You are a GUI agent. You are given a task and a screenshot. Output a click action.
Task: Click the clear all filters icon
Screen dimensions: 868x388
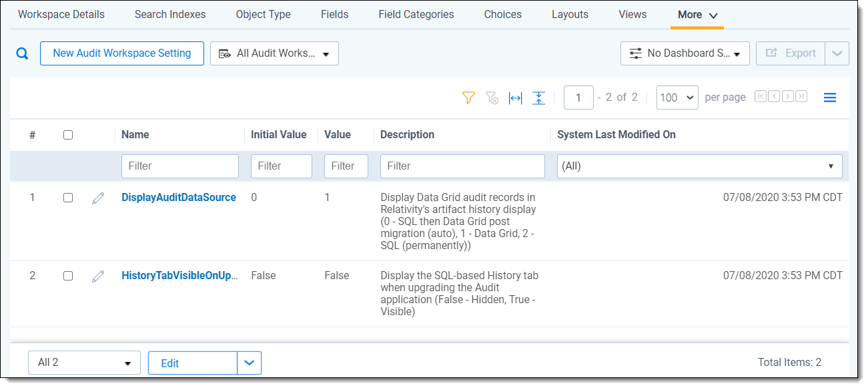pos(492,98)
